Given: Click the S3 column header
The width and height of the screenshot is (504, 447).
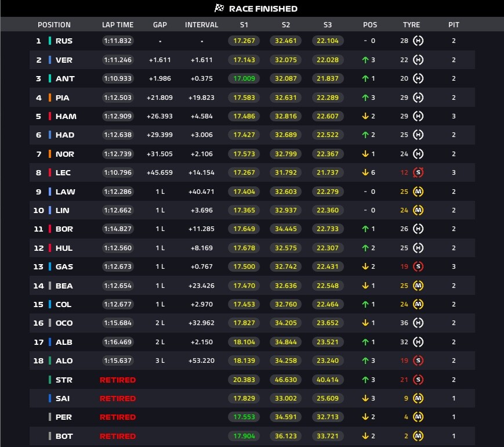Looking at the screenshot, I should click(328, 25).
